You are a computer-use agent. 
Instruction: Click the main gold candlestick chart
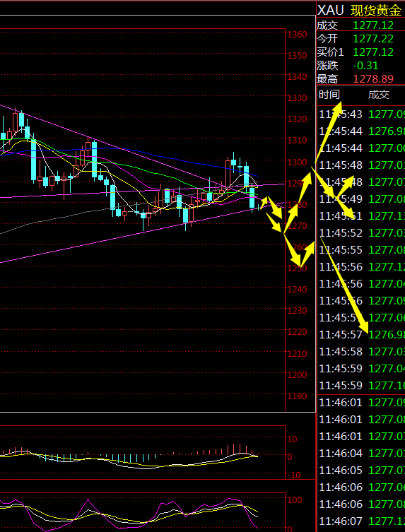(x=143, y=220)
